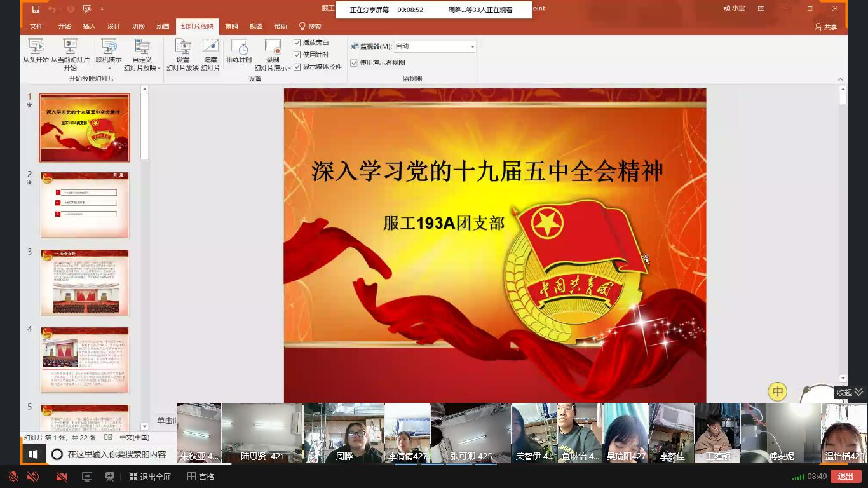Open the Windows Start button
Image resolution: width=868 pixels, height=488 pixels.
click(34, 454)
